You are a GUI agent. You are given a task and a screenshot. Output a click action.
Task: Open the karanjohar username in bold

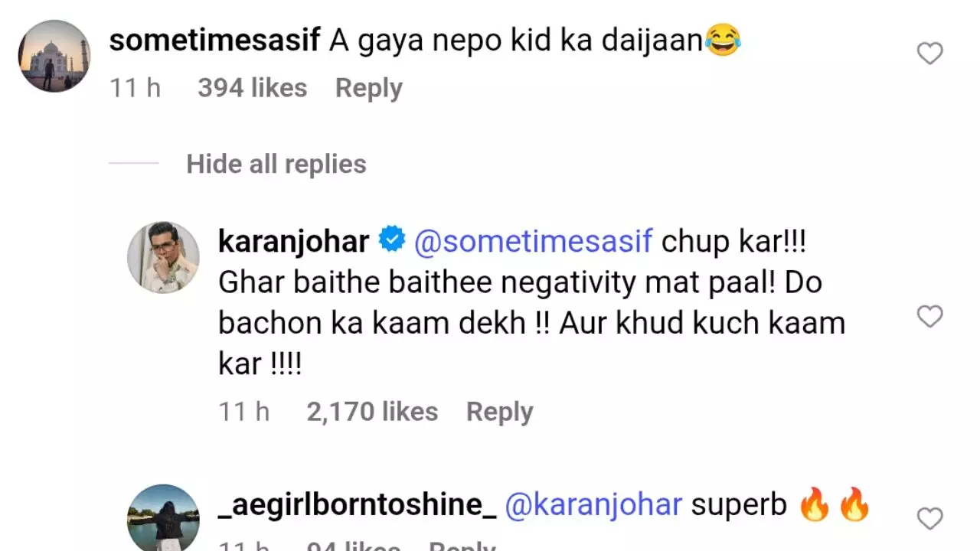[293, 242]
